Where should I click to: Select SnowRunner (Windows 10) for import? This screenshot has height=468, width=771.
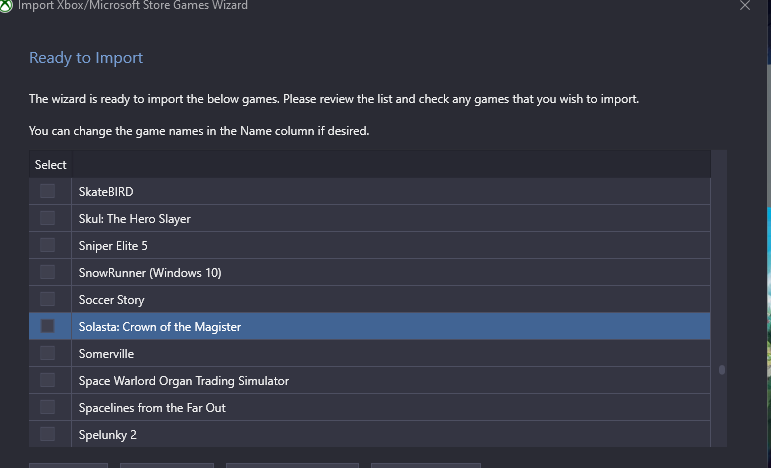coord(47,272)
